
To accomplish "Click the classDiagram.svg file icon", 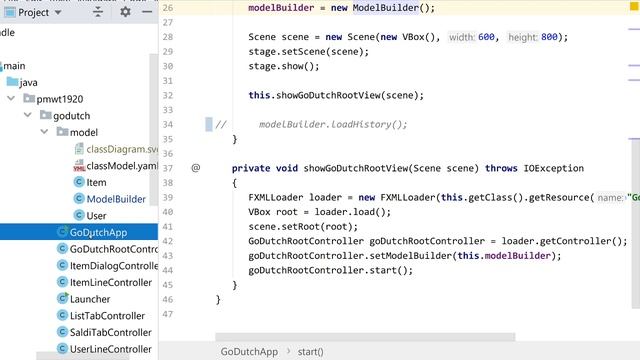I will pos(79,149).
